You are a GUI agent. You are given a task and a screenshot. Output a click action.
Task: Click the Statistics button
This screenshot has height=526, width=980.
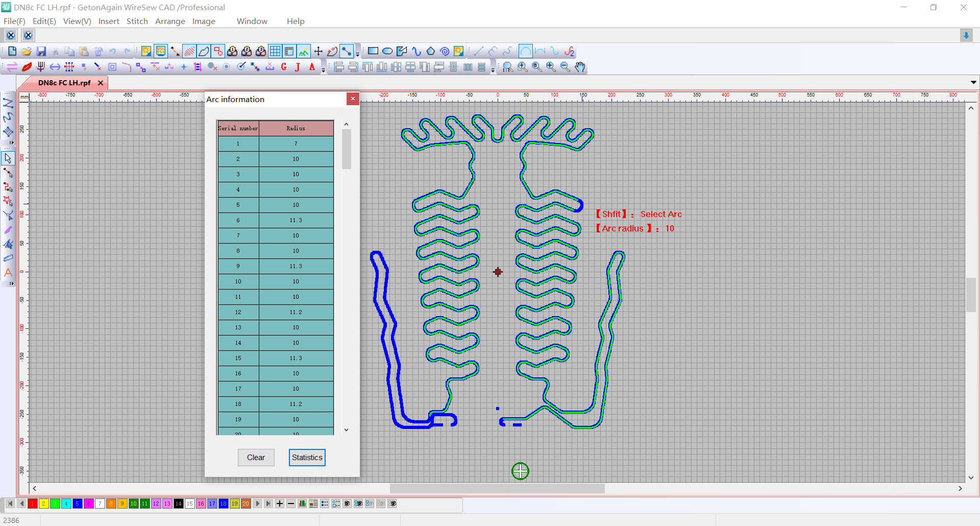[x=307, y=458]
